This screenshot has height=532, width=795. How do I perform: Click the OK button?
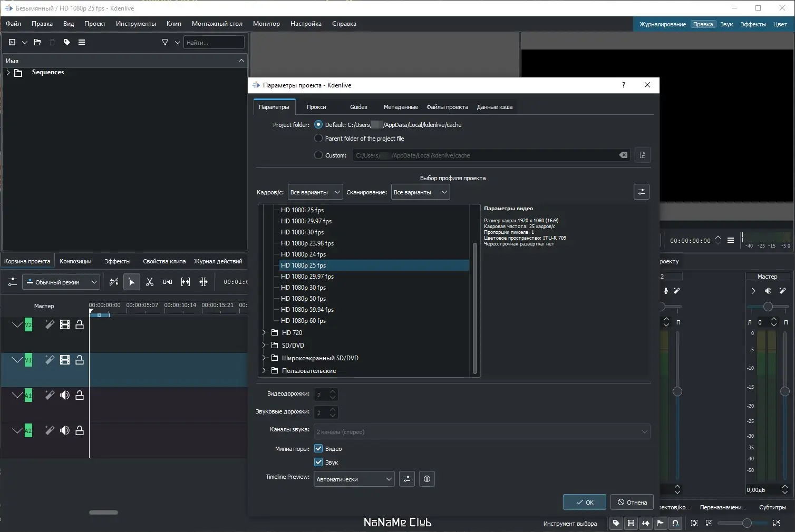coord(584,502)
